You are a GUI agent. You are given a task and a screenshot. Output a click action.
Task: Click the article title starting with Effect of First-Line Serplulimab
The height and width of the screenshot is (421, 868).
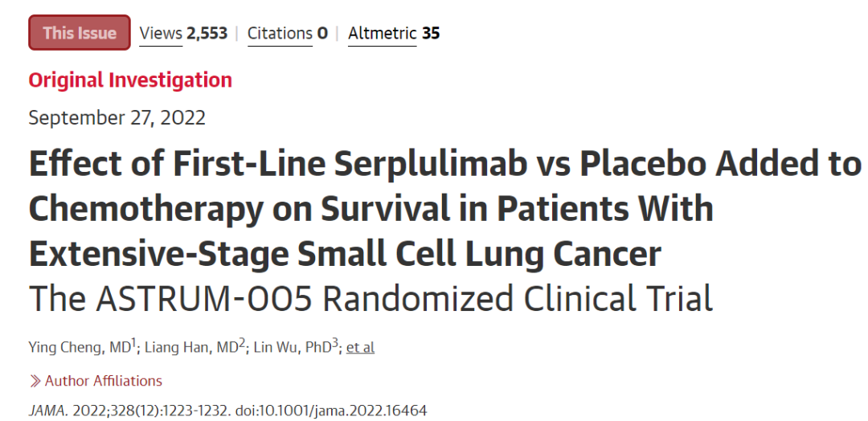[444, 209]
